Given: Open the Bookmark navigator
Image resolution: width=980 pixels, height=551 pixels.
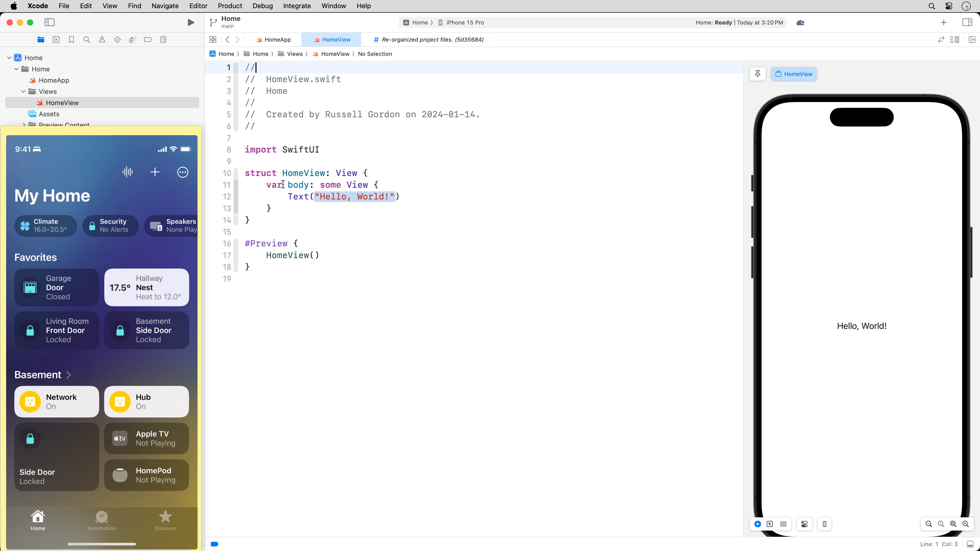Looking at the screenshot, I should [71, 40].
